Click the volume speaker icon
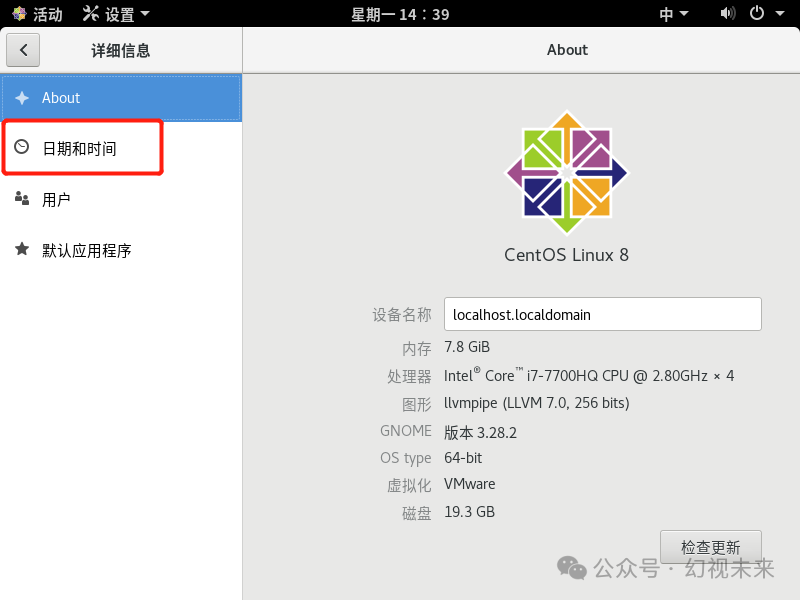Screen dimensions: 800x600 tap(727, 14)
